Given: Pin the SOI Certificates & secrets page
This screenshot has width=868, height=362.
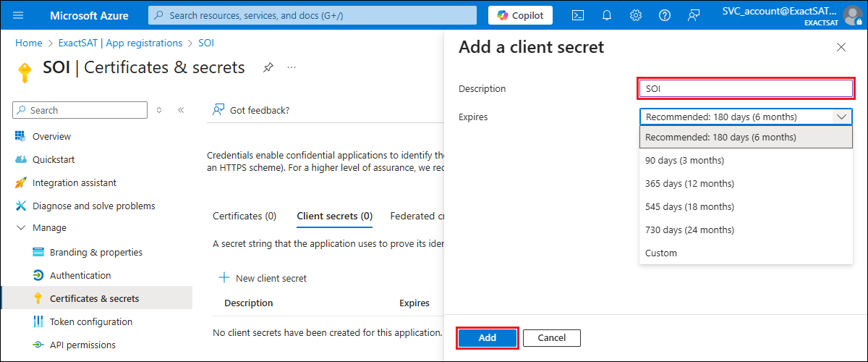Looking at the screenshot, I should click(268, 67).
